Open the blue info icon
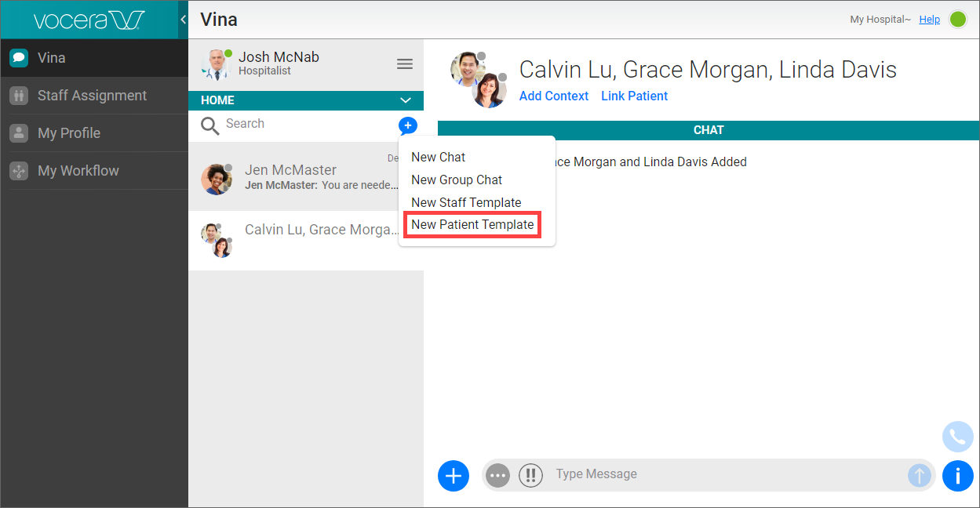Screen dimensions: 980x508 click(x=957, y=475)
